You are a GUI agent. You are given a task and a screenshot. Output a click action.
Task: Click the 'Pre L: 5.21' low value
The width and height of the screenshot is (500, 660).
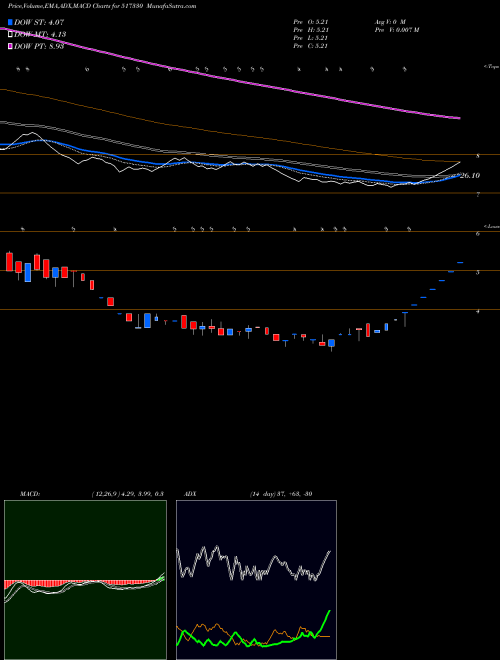tap(311, 38)
